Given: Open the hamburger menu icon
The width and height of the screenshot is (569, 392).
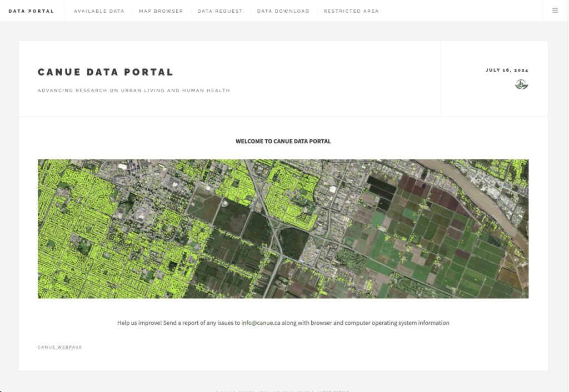Looking at the screenshot, I should [x=555, y=11].
